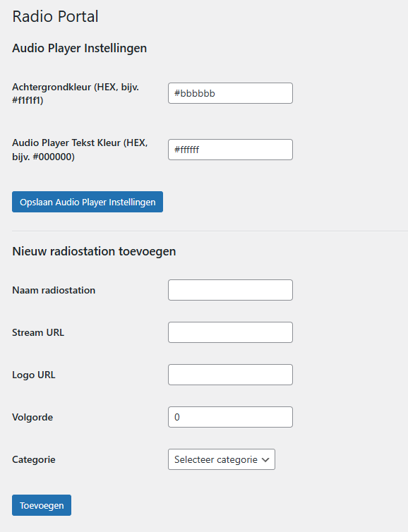Click the Audio Player Instellingen heading
The width and height of the screenshot is (408, 532).
pos(80,48)
